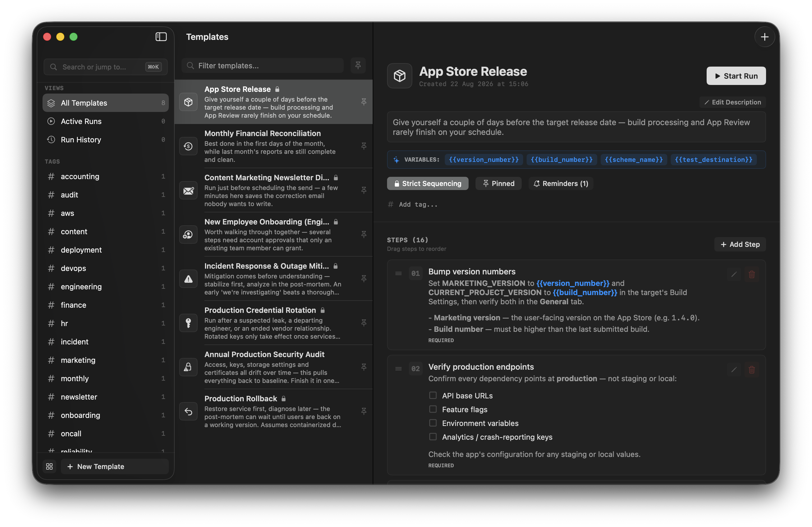Click the {{build_number}} variable chip

coord(561,160)
